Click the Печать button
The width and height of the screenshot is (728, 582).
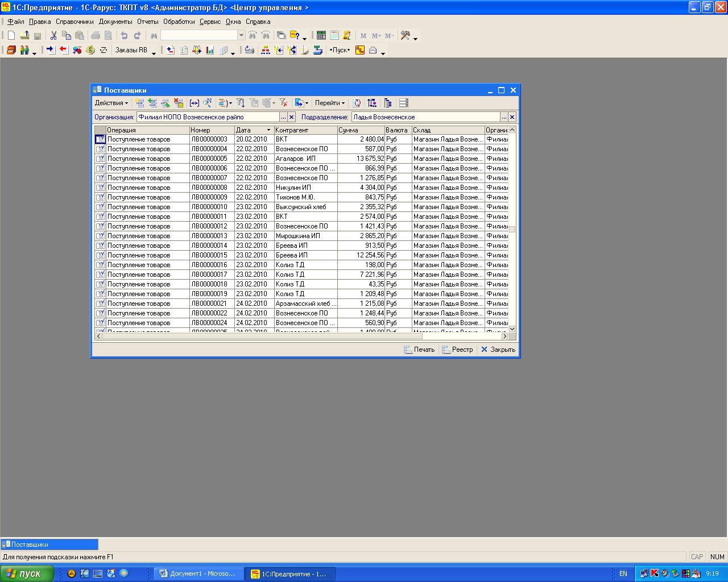pos(419,350)
